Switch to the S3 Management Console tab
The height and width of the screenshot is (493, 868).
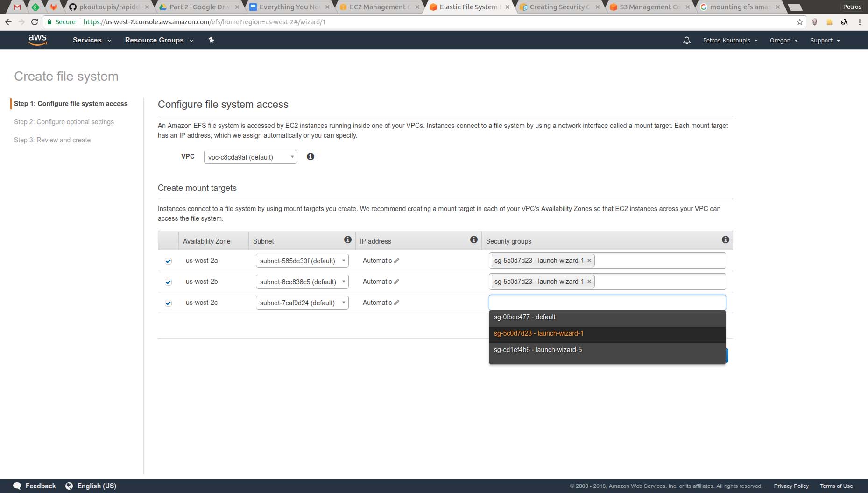(649, 7)
